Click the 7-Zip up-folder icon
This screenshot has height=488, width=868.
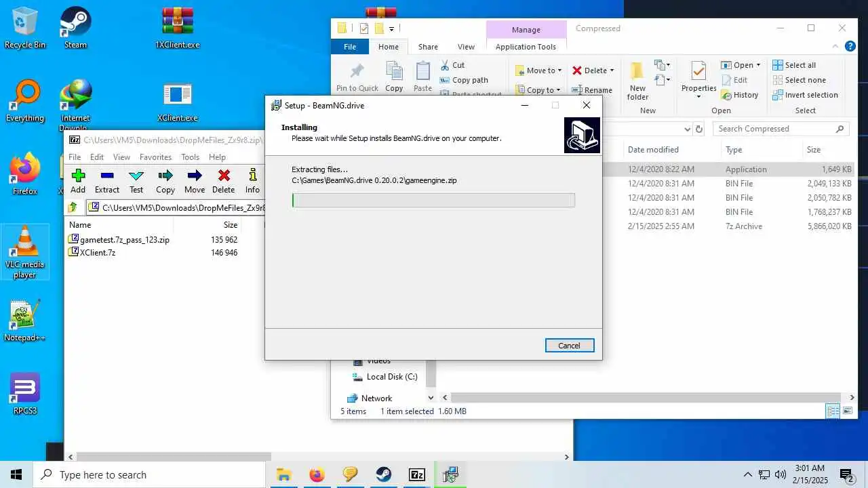(73, 207)
